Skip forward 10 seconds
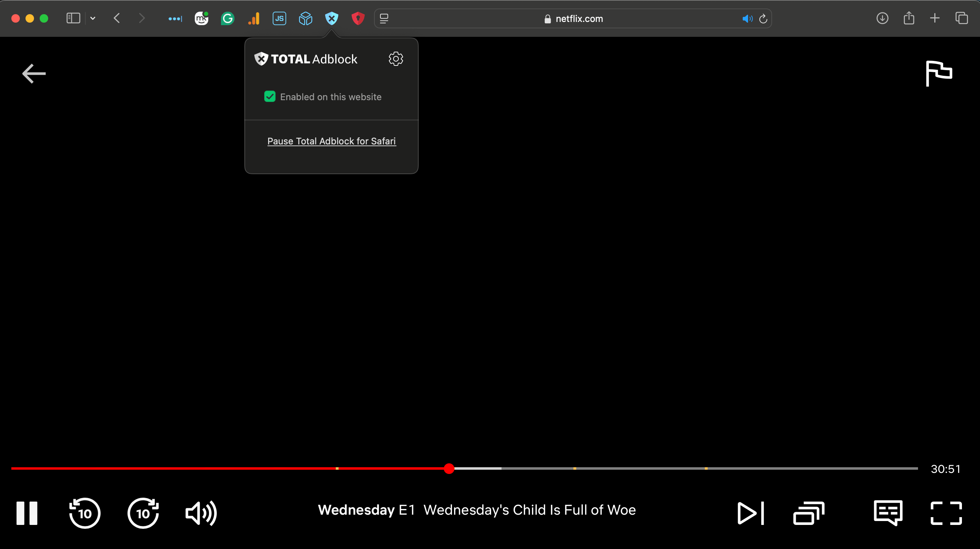The image size is (980, 549). 143,513
